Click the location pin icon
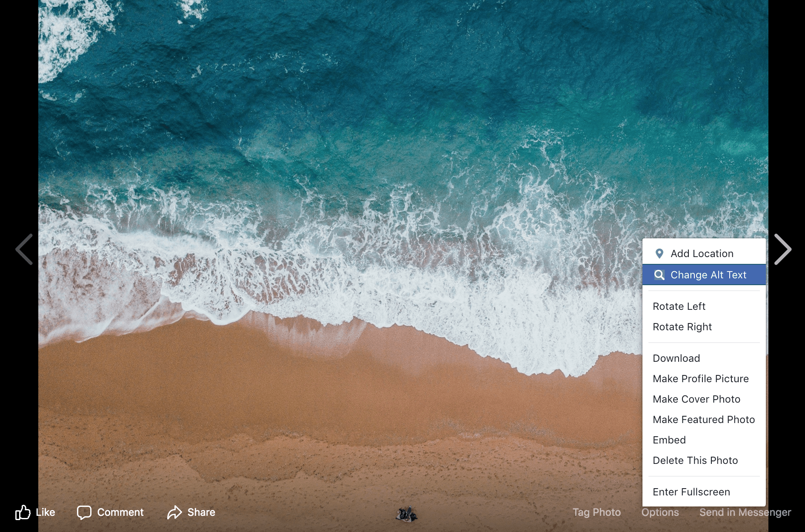Viewport: 805px width, 532px height. 659,254
